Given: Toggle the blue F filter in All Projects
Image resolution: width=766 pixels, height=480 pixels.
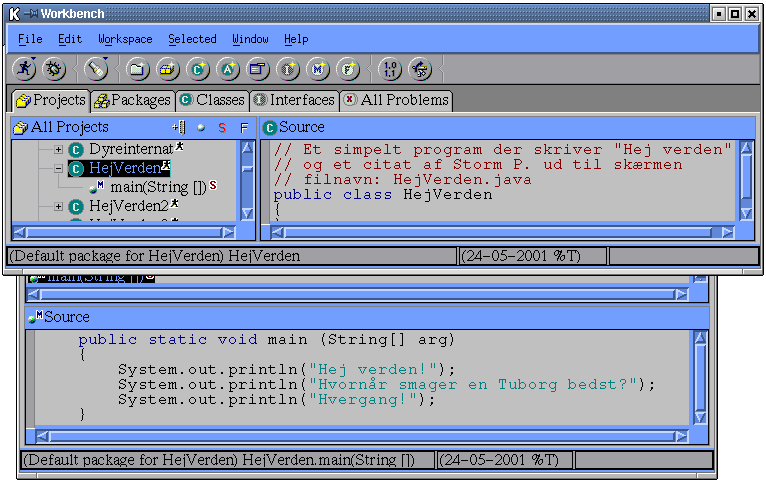Looking at the screenshot, I should click(x=243, y=128).
